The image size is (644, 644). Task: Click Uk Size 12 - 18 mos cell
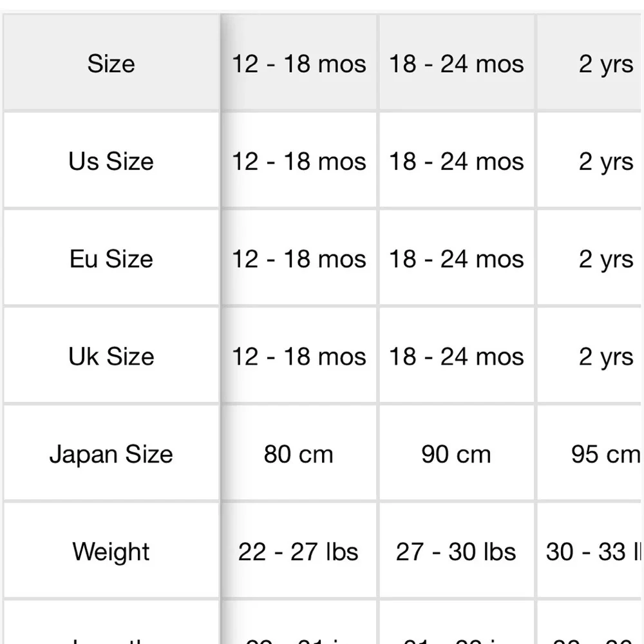[299, 355]
